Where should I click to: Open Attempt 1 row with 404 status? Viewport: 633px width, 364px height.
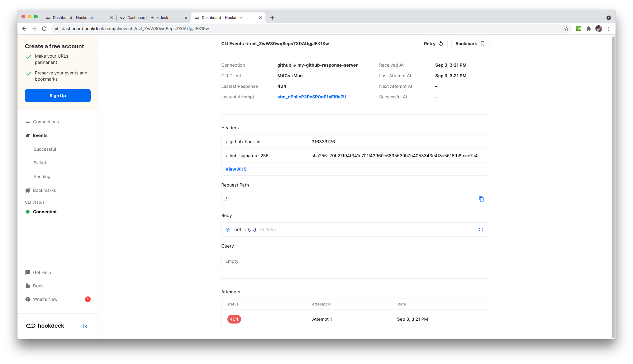322,319
